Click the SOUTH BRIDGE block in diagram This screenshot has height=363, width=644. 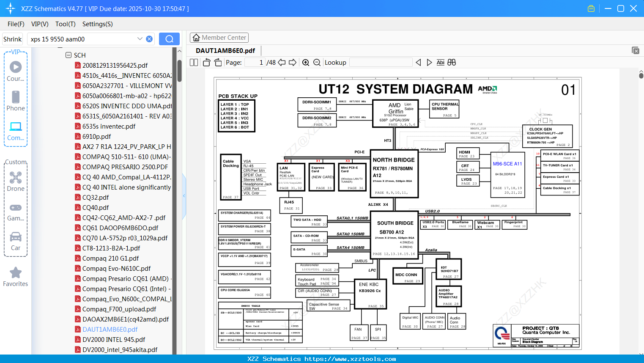[395, 234]
